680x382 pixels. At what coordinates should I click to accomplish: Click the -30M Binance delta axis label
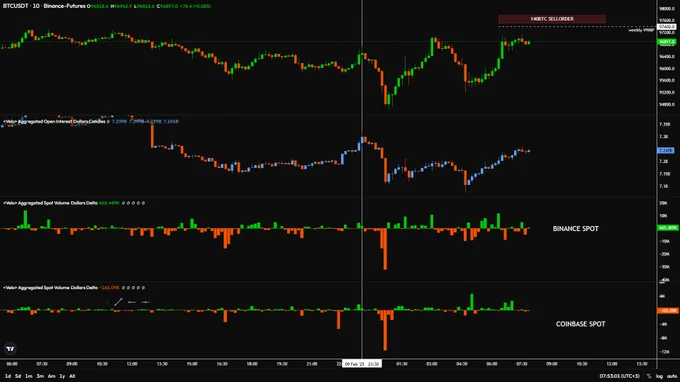[x=664, y=267]
